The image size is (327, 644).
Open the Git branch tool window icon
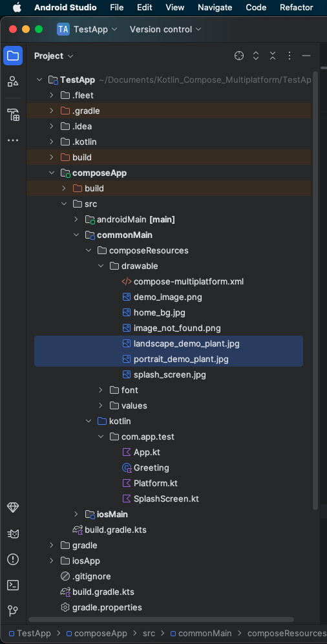point(13,611)
